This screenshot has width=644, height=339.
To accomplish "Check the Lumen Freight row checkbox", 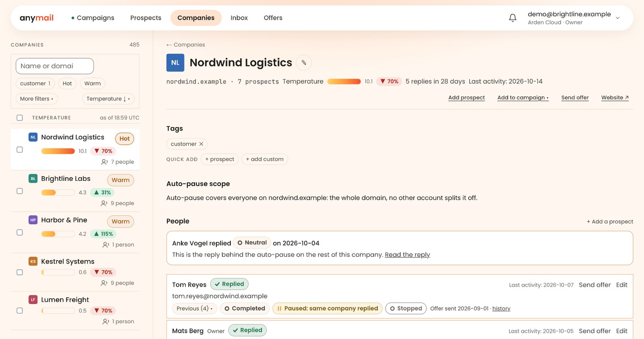I will point(20,310).
